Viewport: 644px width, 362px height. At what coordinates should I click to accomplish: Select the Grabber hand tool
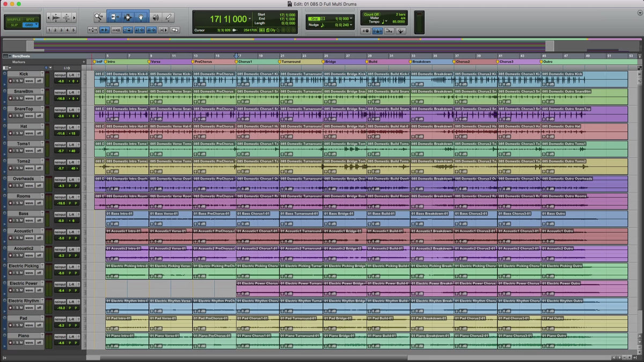click(x=141, y=17)
